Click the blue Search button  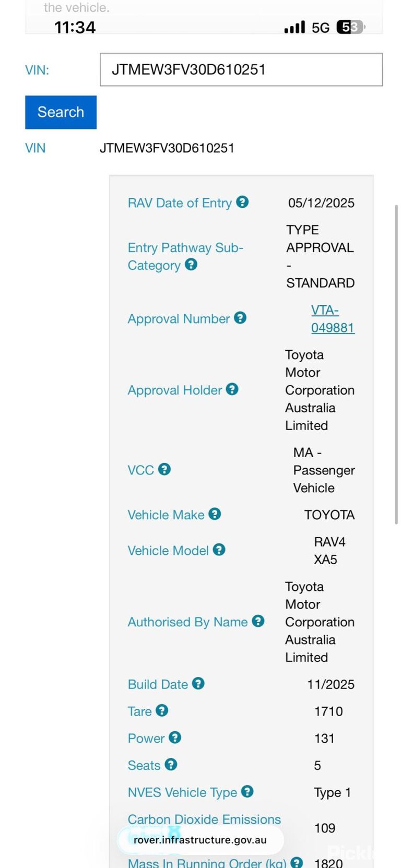(61, 112)
